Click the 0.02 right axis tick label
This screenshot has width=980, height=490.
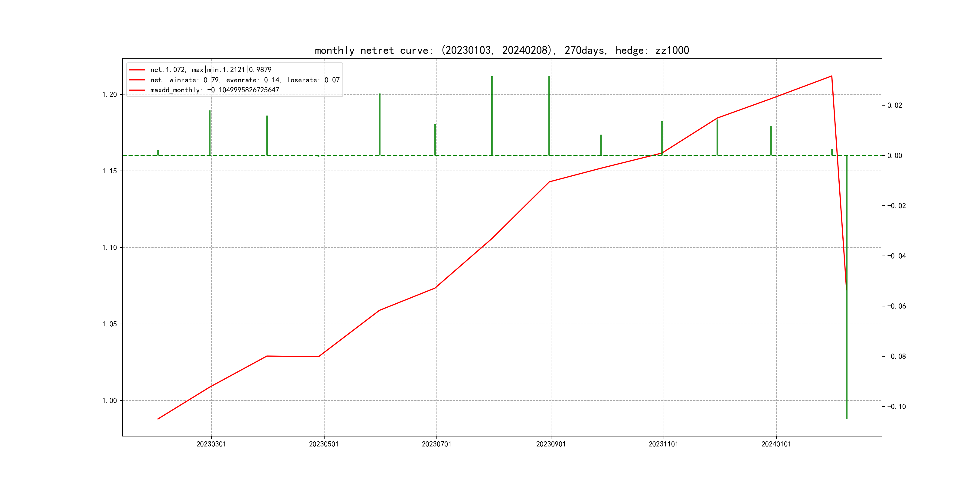click(x=894, y=105)
